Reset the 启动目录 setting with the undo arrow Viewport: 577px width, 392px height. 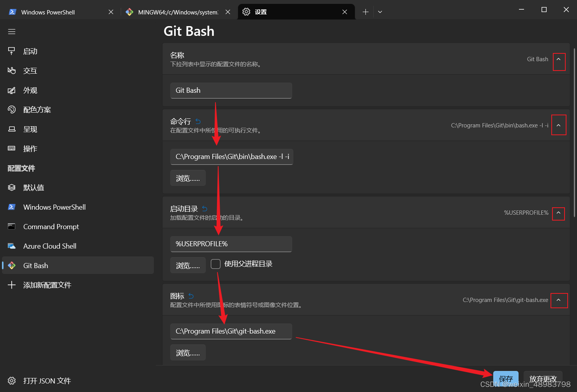coord(205,209)
